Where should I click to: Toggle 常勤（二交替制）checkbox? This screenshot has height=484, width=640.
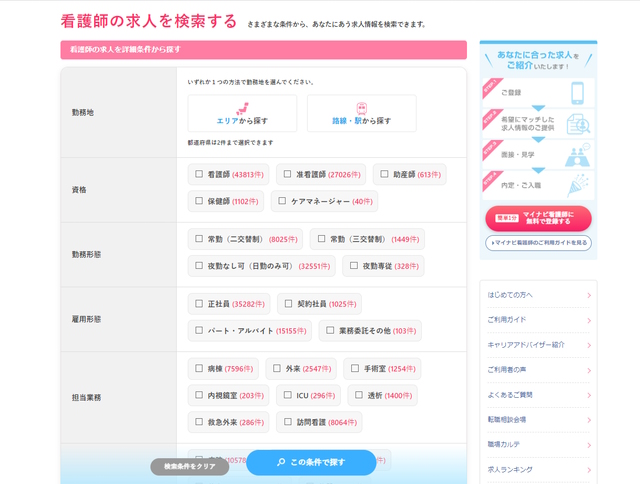(x=199, y=239)
